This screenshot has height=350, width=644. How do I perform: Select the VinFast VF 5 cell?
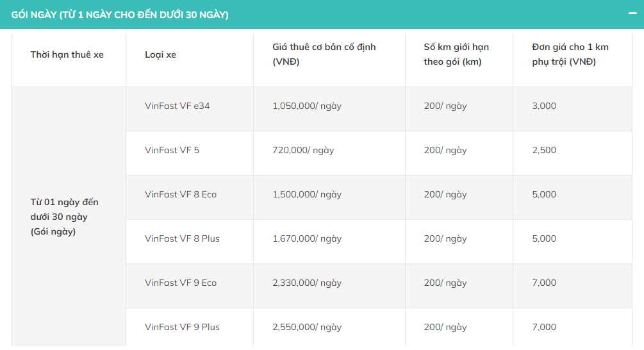[x=172, y=150]
